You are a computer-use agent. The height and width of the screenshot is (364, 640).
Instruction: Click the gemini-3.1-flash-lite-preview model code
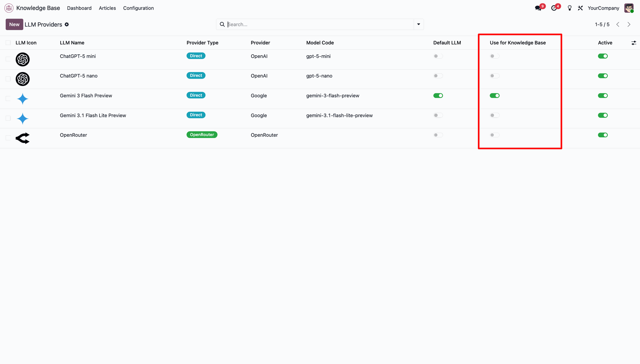point(339,115)
